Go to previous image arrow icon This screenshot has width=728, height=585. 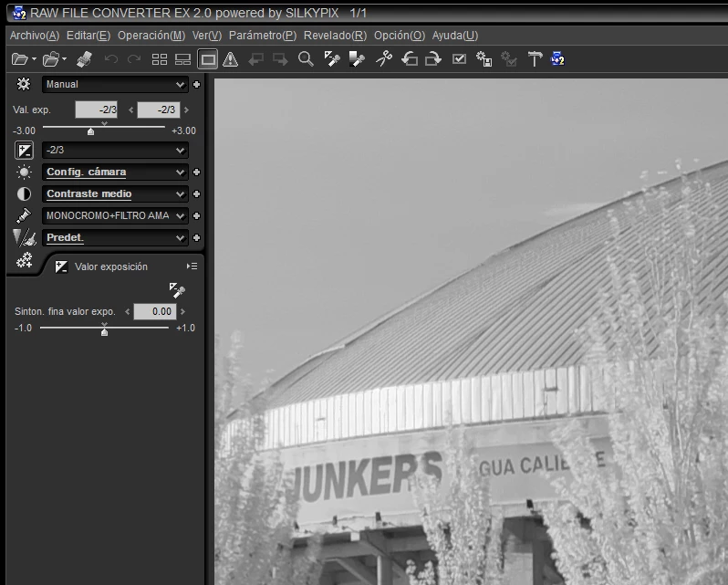pyautogui.click(x=255, y=59)
